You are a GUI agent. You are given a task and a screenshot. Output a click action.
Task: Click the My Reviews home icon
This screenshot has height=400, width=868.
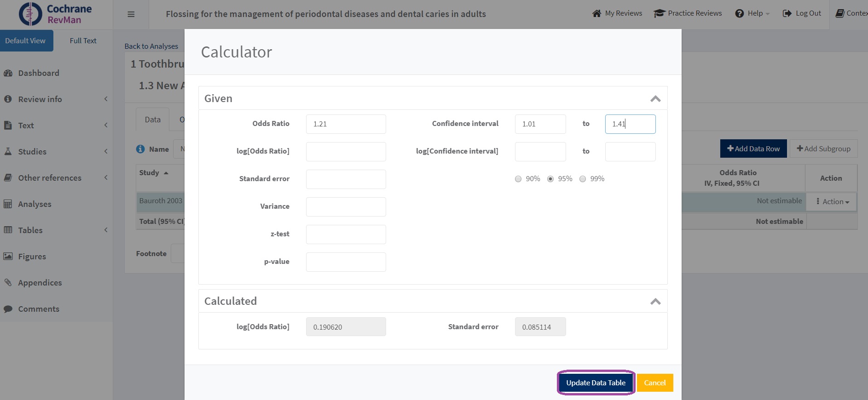coord(596,13)
